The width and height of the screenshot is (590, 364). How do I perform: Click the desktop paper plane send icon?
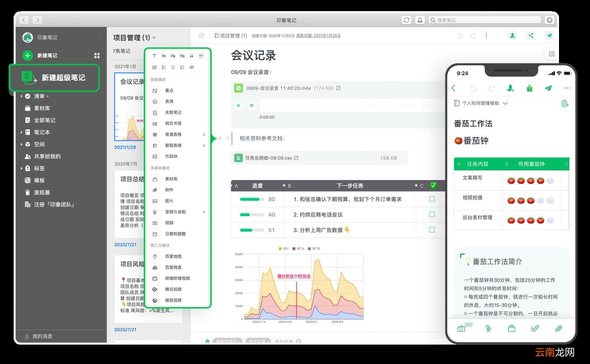[x=549, y=35]
